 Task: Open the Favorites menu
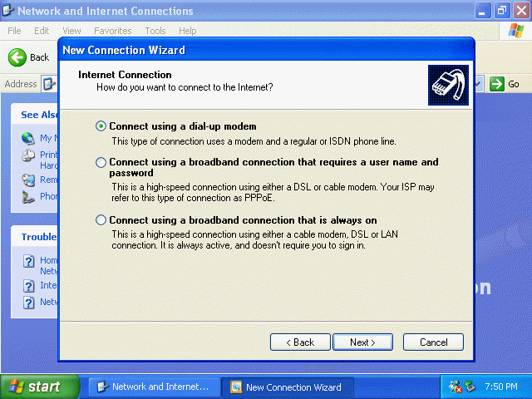(113, 31)
